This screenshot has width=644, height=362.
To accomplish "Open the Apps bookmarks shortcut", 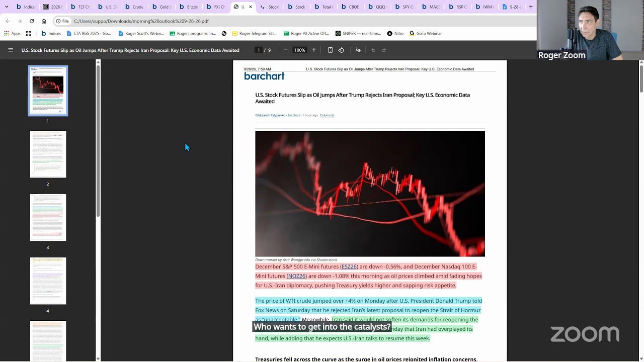I will click(13, 34).
